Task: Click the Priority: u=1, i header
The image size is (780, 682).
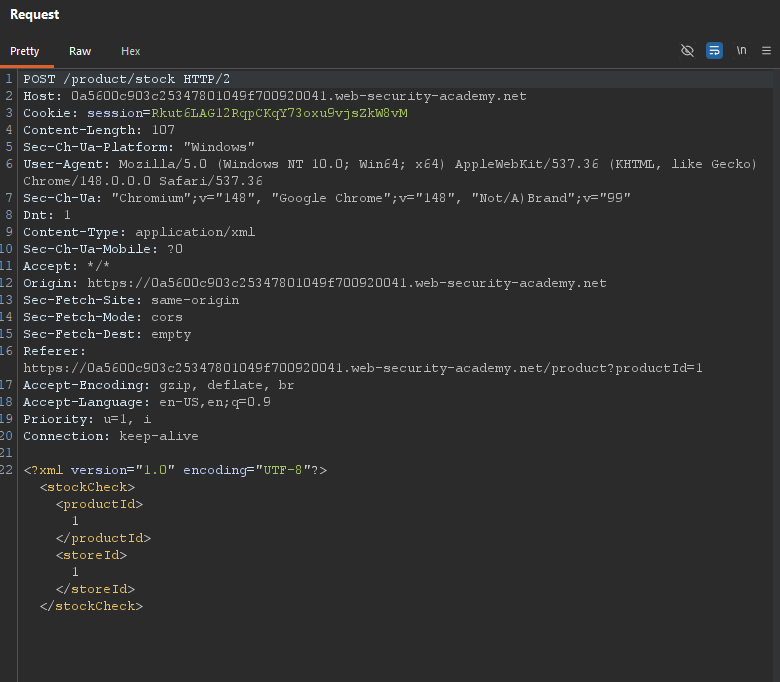Action: [87, 419]
